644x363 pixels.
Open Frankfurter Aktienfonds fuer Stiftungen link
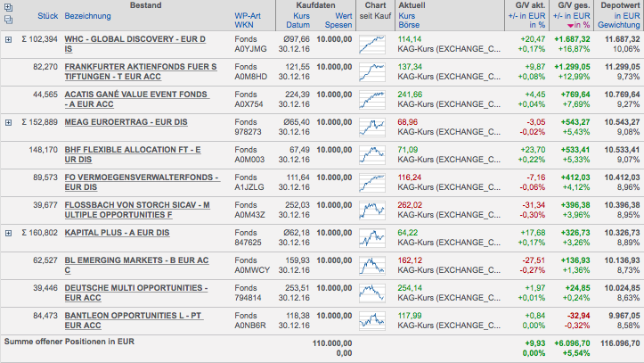click(x=141, y=71)
